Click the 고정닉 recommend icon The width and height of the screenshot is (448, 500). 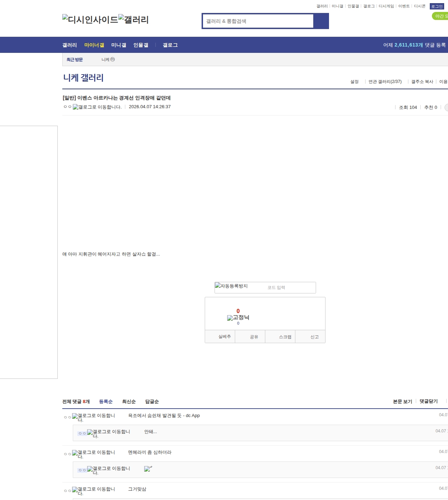238,318
